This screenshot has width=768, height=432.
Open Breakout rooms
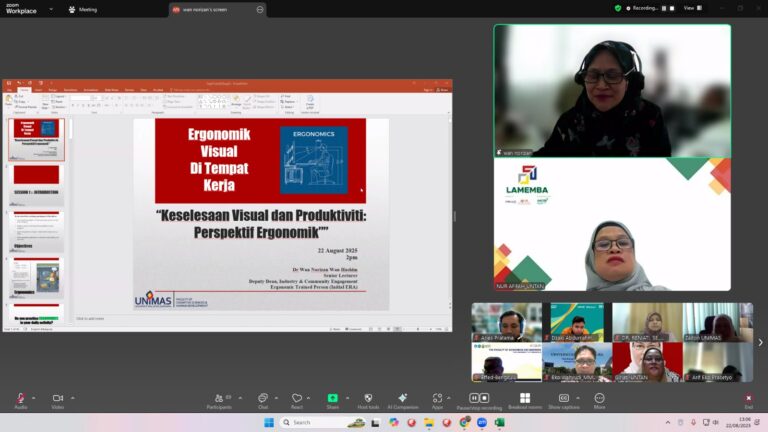pyautogui.click(x=524, y=398)
